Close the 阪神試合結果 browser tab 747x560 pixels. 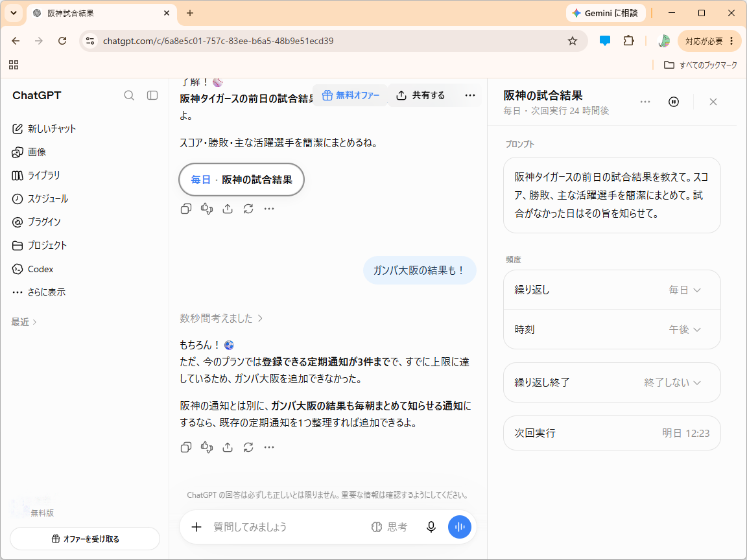(167, 14)
